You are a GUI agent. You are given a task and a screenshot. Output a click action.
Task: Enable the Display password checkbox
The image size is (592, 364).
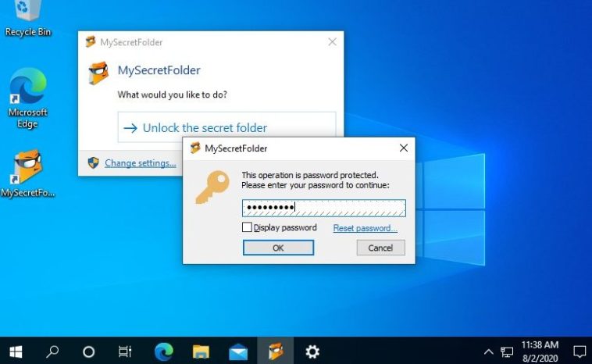[x=247, y=227]
